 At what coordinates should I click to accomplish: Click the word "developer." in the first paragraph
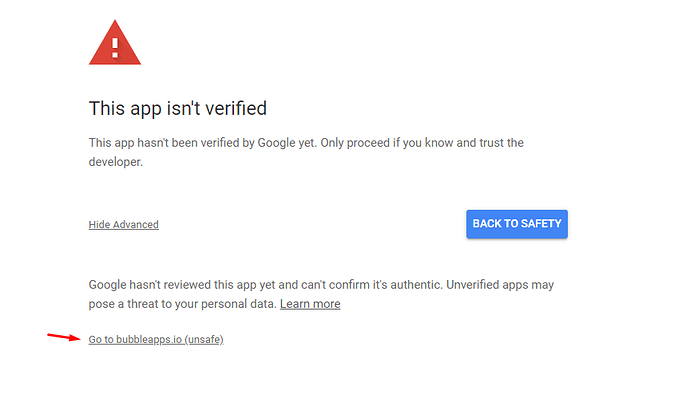(x=116, y=162)
